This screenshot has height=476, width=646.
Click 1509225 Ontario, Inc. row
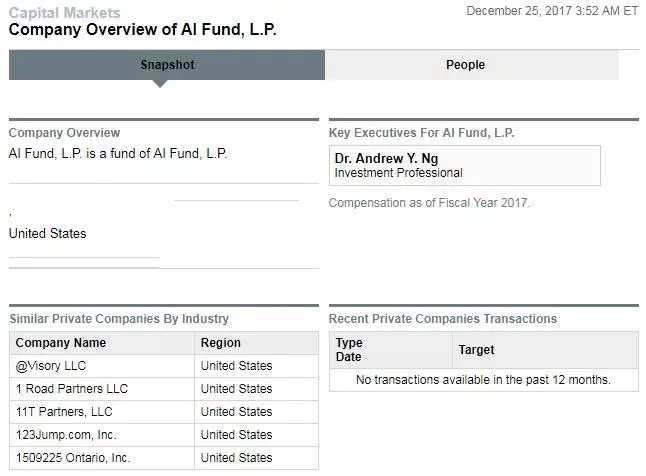[x=73, y=457]
